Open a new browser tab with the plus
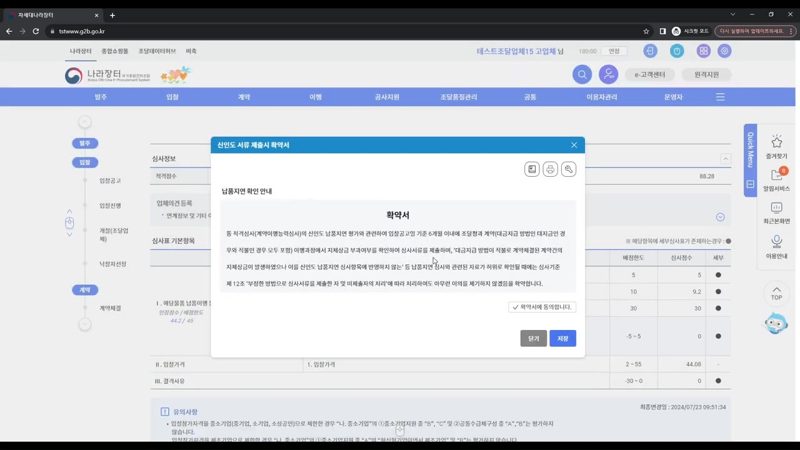The width and height of the screenshot is (800, 450). [x=112, y=15]
